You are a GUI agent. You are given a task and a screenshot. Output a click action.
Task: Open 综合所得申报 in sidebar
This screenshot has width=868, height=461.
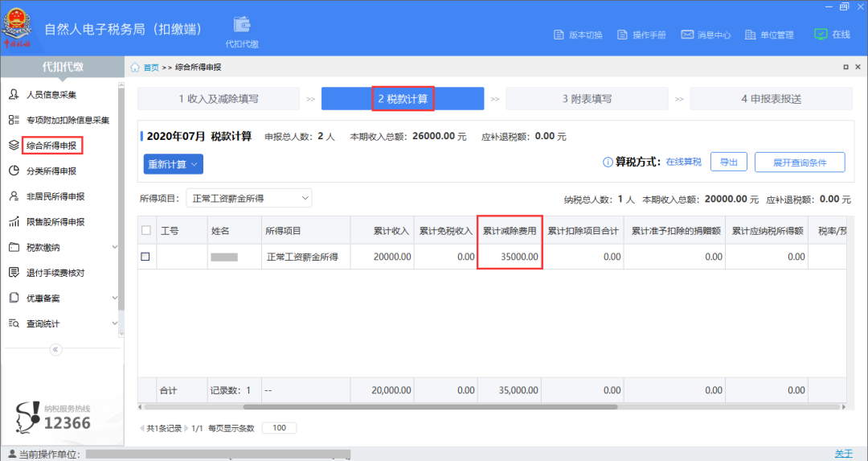coord(51,146)
